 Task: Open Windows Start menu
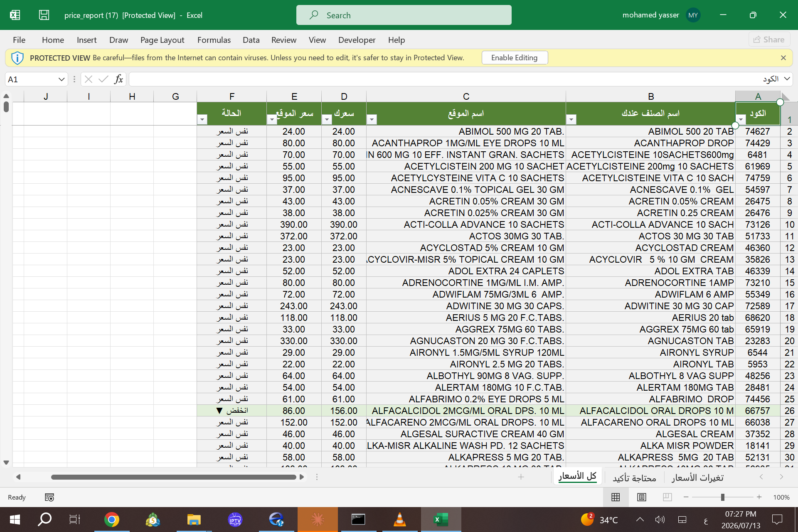[15, 520]
